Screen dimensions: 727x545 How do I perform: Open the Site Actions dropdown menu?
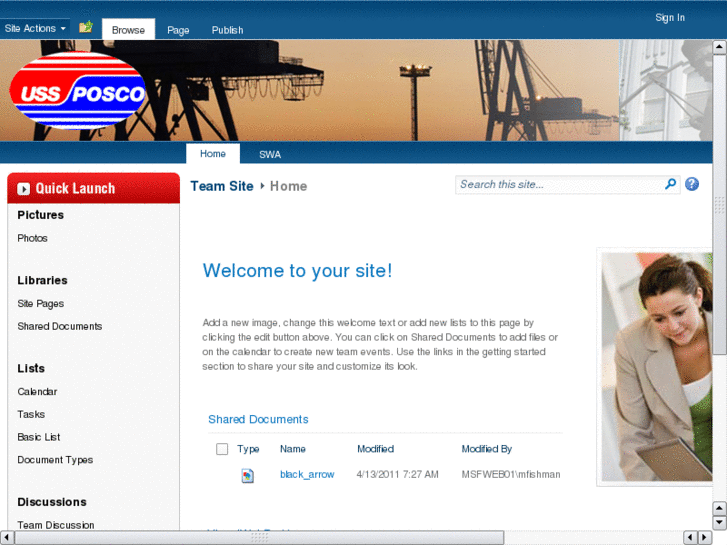click(35, 28)
